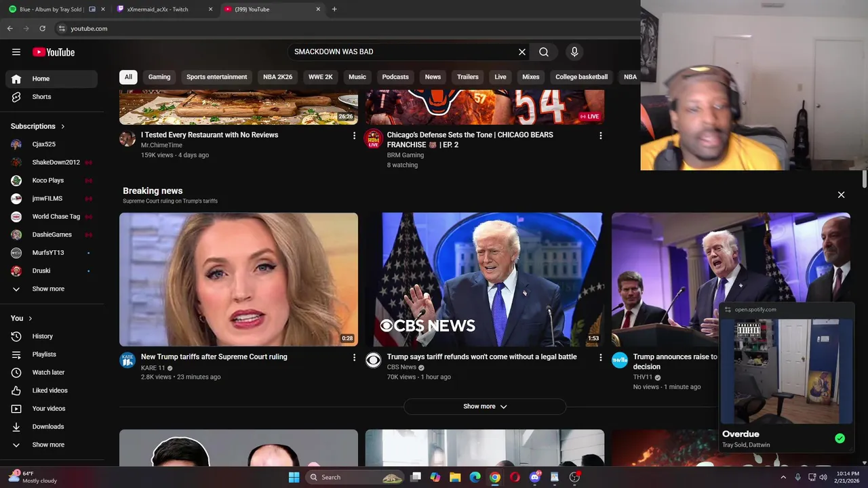Open Cjax525 subscription channel

[x=52, y=144]
